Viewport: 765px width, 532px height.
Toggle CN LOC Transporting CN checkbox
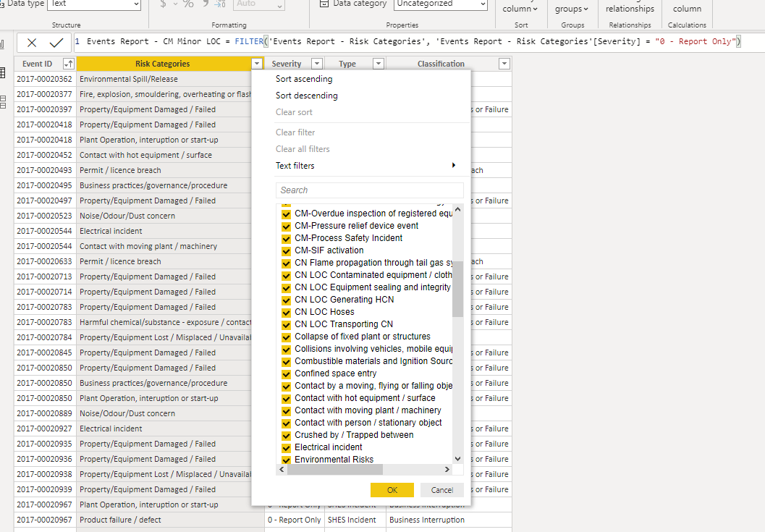[287, 324]
